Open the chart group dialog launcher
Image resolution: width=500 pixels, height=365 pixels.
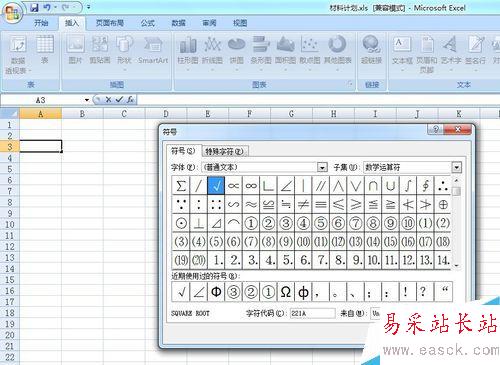click(350, 84)
